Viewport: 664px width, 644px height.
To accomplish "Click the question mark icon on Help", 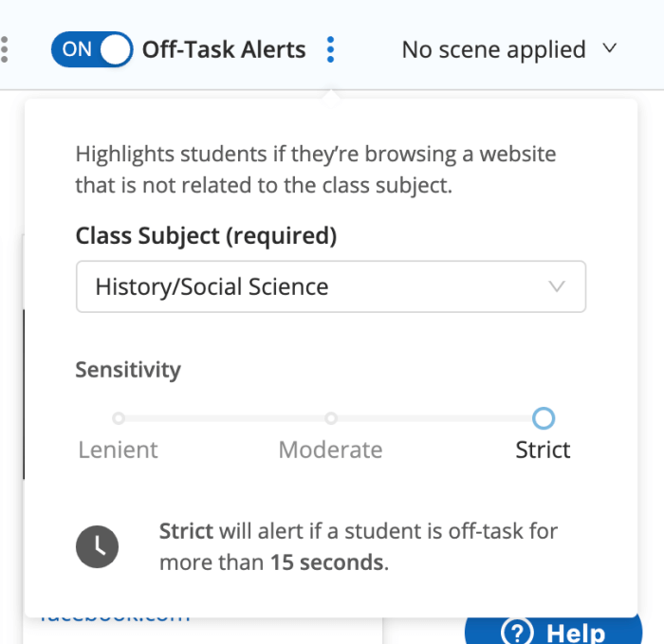I will pyautogui.click(x=517, y=633).
